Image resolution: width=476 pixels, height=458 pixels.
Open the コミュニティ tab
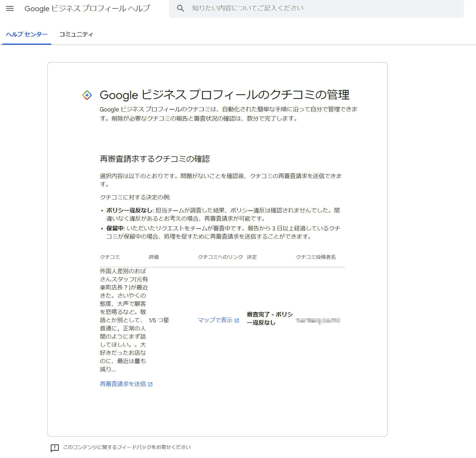(x=76, y=34)
